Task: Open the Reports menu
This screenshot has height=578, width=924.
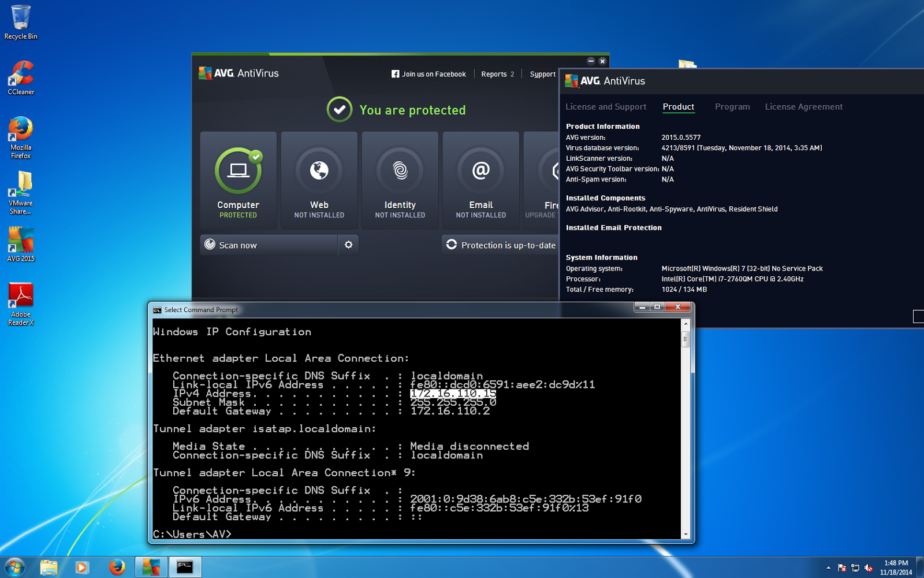Action: 498,74
